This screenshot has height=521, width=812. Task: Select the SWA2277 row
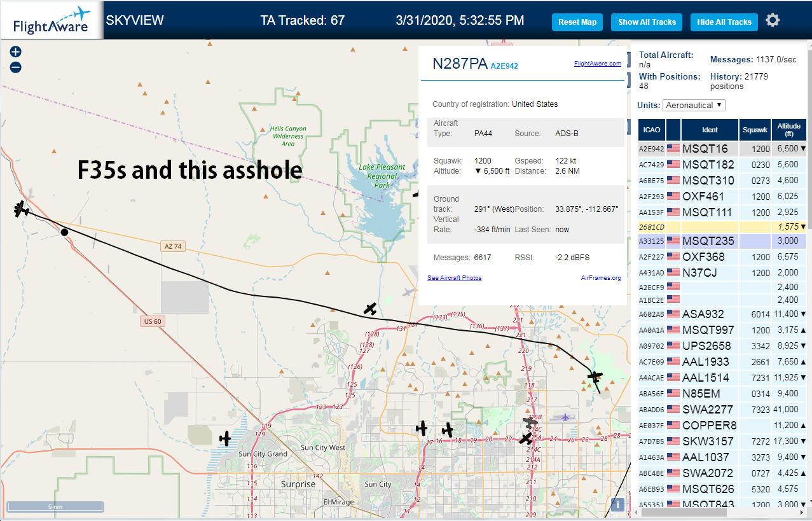[x=722, y=410]
